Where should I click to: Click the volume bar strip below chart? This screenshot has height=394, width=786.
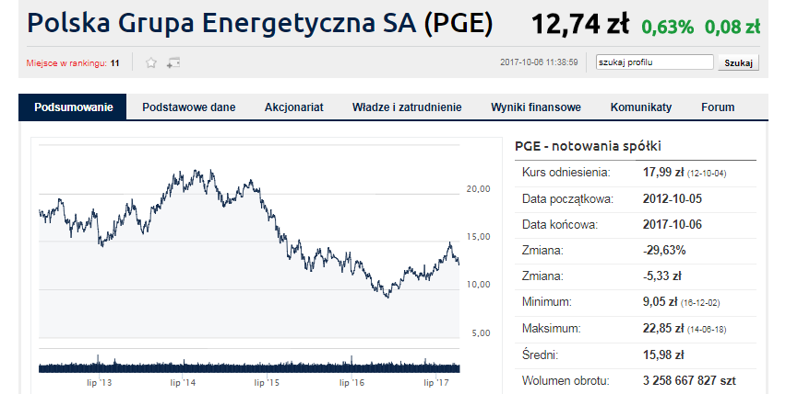click(x=249, y=365)
